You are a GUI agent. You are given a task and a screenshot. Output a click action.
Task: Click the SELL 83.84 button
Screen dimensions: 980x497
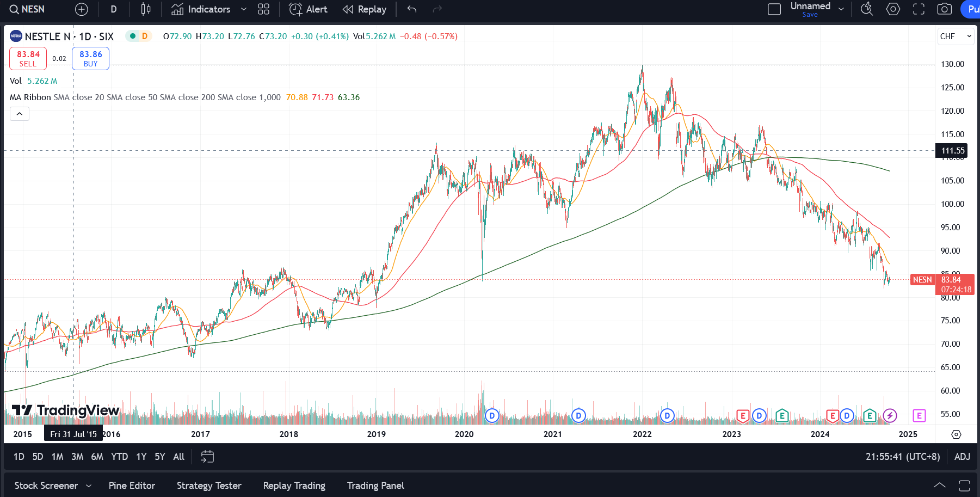click(28, 58)
